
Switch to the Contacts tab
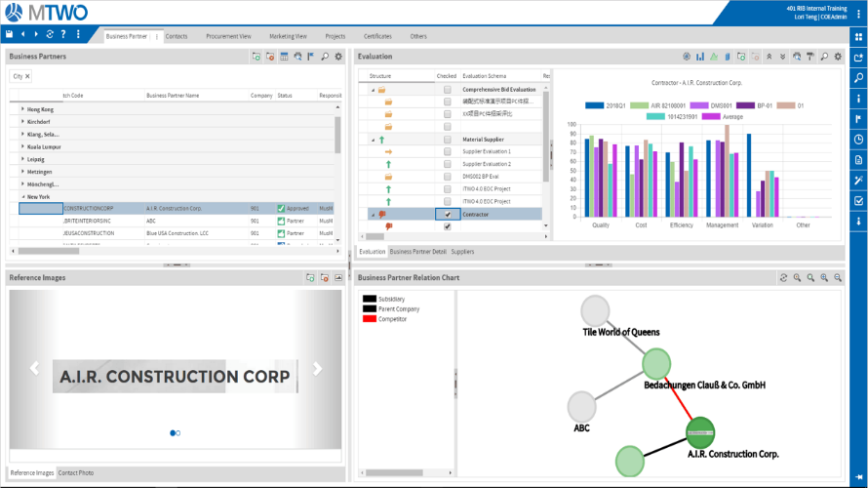177,36
